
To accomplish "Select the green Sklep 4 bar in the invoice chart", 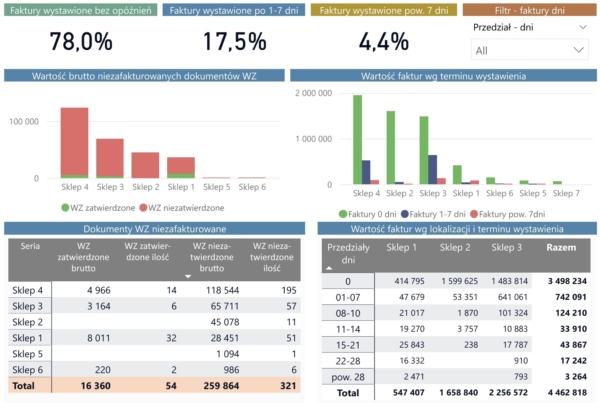I will coord(357,138).
